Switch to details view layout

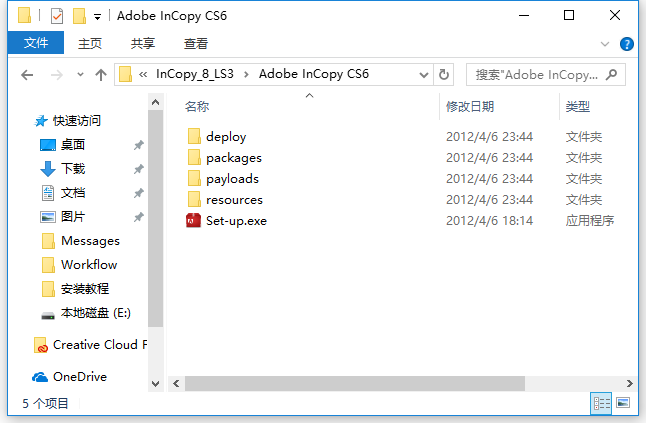[602, 403]
